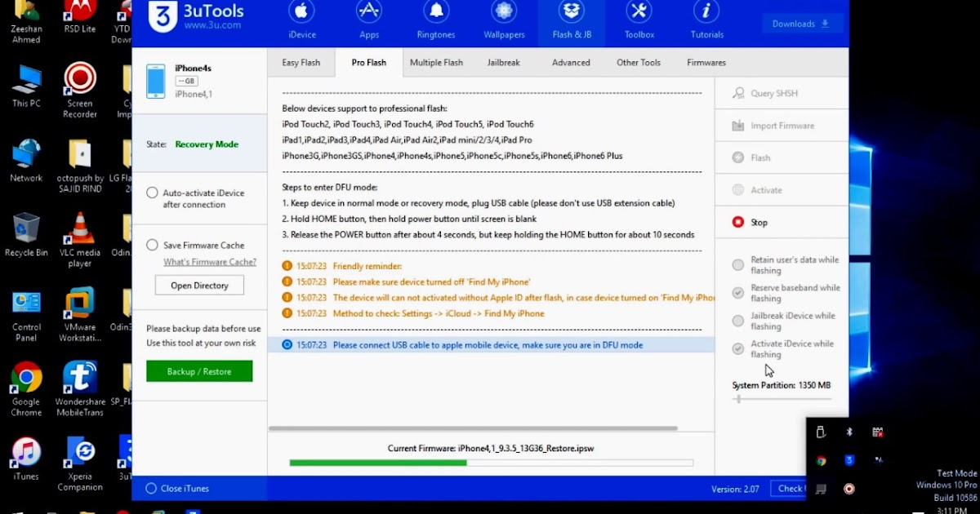This screenshot has height=514, width=980.
Task: Toggle the Close iTunes option
Action: click(151, 489)
